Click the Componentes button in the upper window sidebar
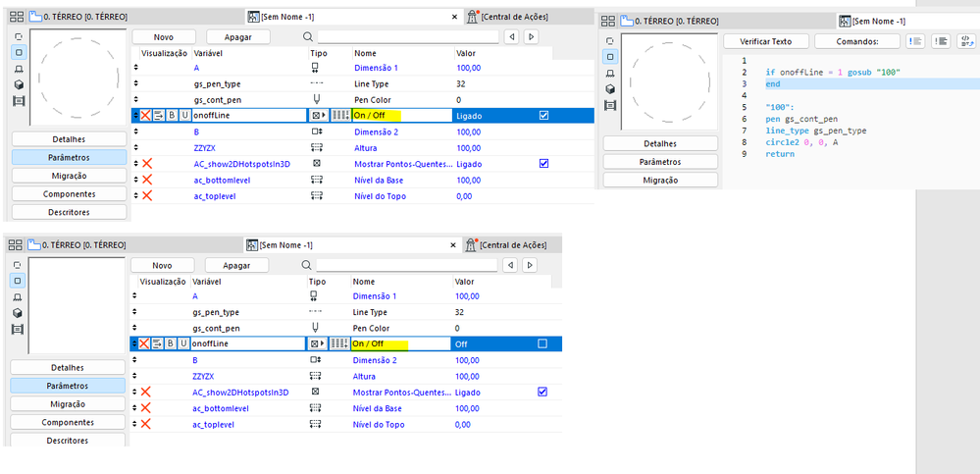 click(69, 194)
